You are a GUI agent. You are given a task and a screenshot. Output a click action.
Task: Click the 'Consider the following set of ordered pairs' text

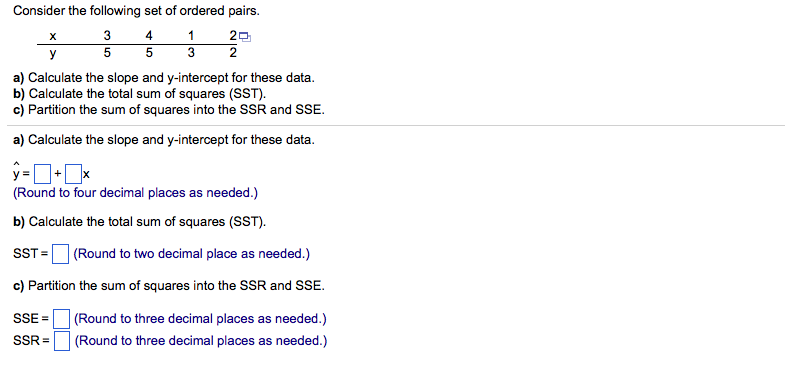point(137,11)
